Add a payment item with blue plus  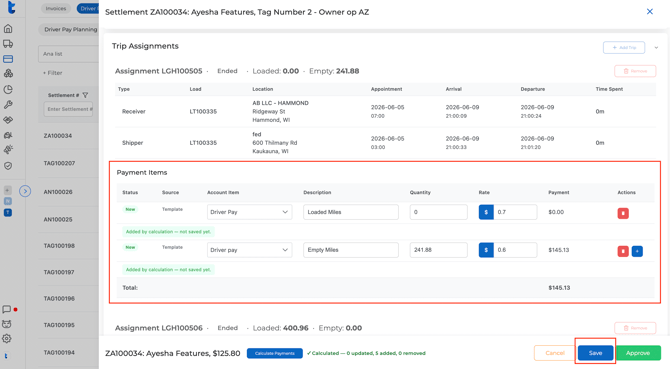pyautogui.click(x=637, y=251)
